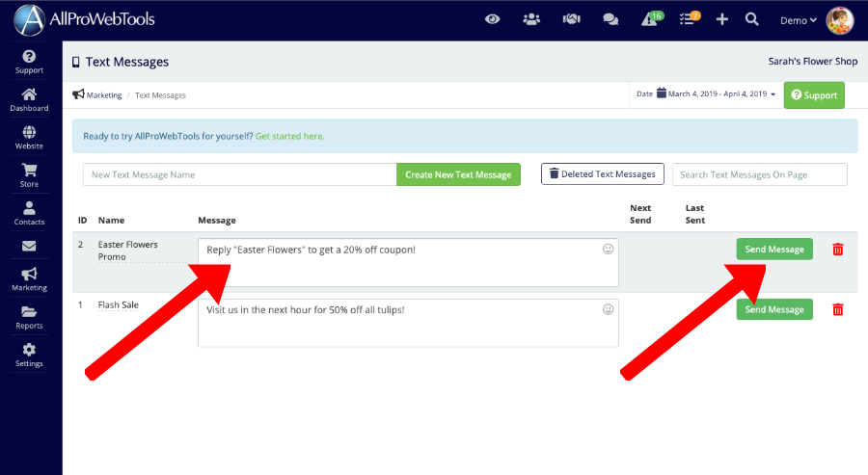Open the envelope mail icon in sidebar
Screen dimensions: 868x475
point(29,246)
